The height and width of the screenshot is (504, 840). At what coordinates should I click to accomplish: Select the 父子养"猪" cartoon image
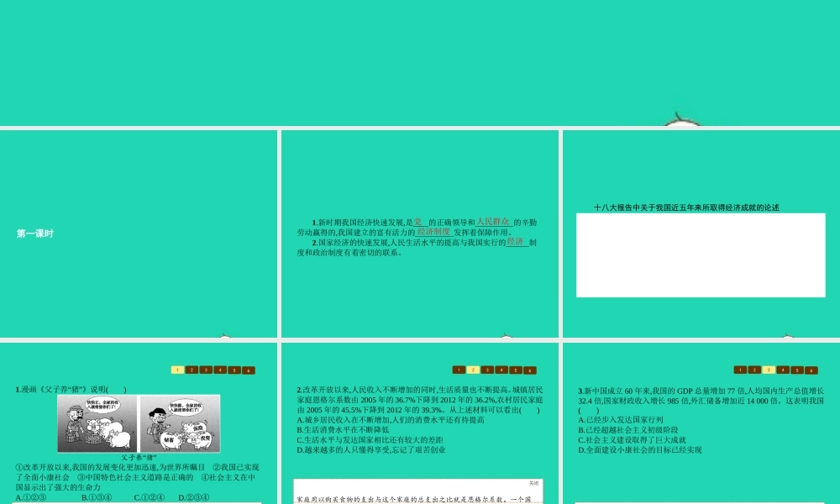point(139,423)
